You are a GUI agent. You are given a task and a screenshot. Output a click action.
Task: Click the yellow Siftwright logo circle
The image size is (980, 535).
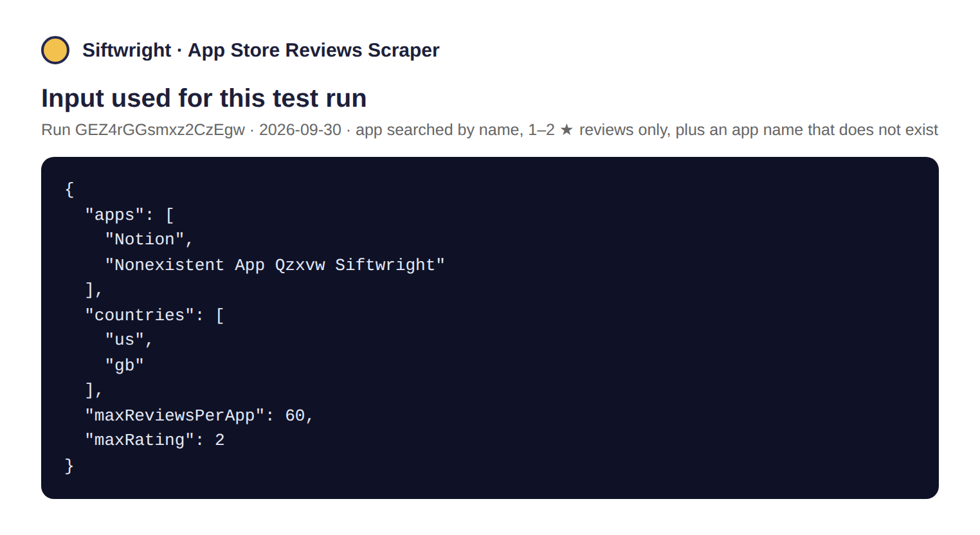pyautogui.click(x=55, y=50)
